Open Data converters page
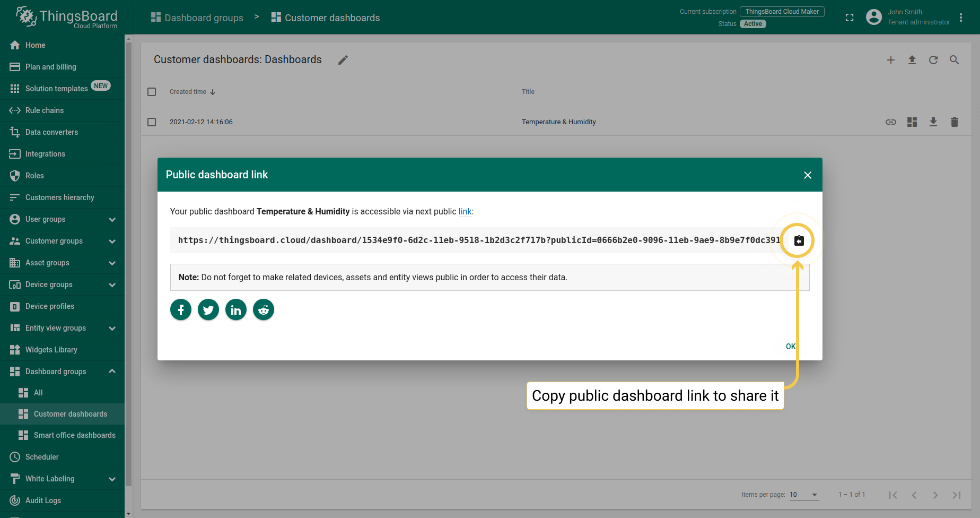 click(63, 132)
